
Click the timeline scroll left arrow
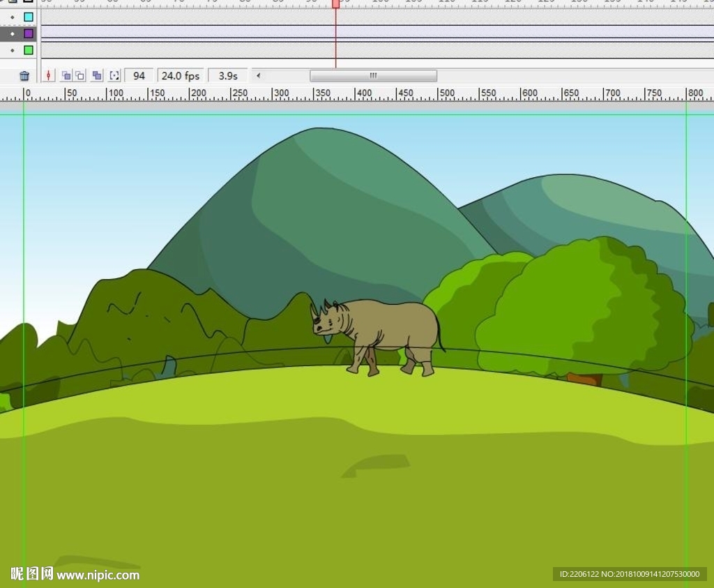(259, 75)
